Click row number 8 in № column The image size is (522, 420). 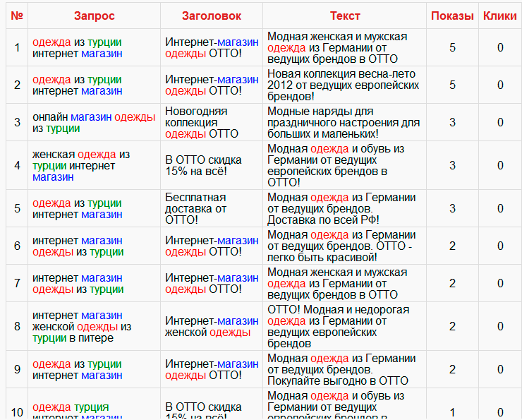(17, 326)
